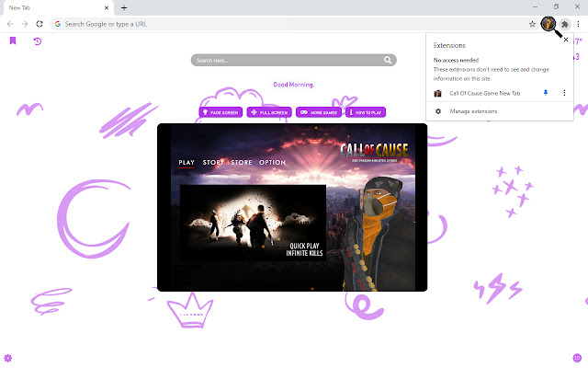
Task: Unpin Call Of Cause Game New Tab
Action: tap(546, 93)
